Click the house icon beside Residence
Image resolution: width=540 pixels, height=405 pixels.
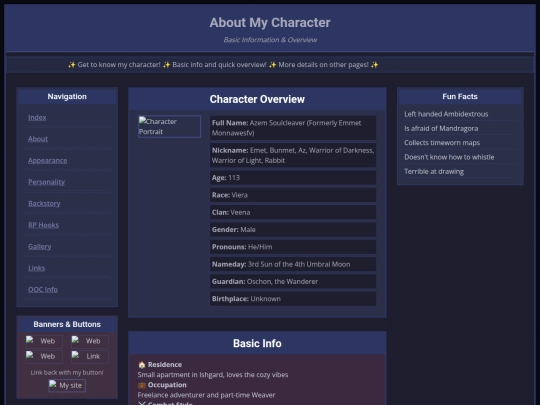pos(142,365)
